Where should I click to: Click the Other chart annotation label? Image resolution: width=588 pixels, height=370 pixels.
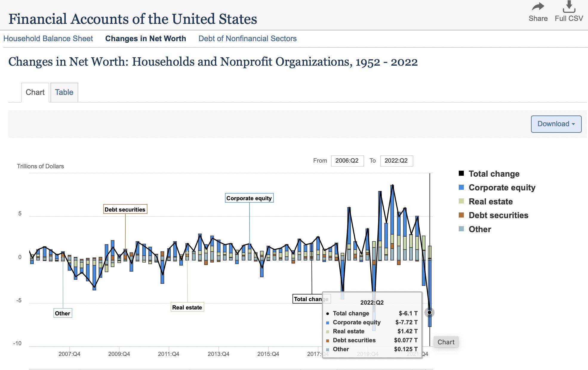(x=62, y=313)
